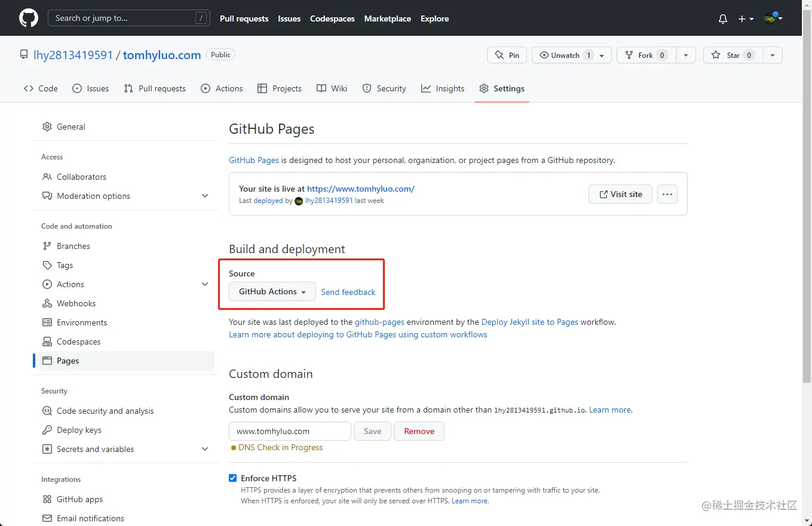This screenshot has width=812, height=526.
Task: Star the repository
Action: 733,55
